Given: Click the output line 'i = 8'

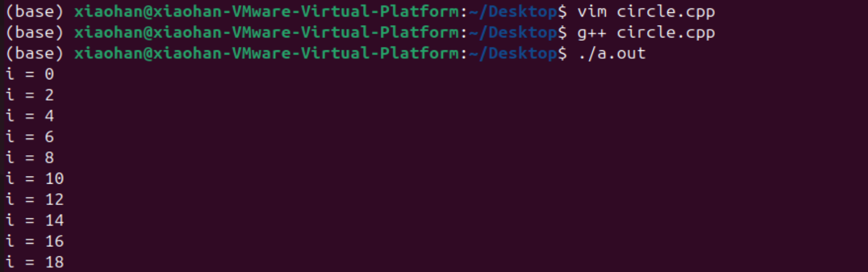Looking at the screenshot, I should [30, 158].
